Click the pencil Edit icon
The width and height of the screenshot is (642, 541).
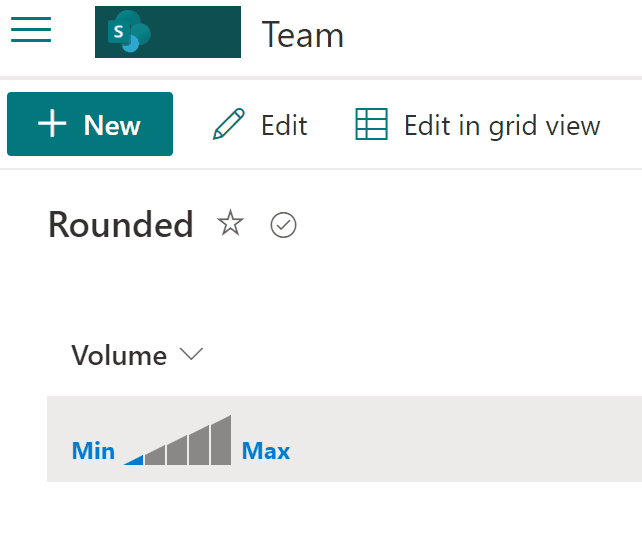pyautogui.click(x=228, y=124)
